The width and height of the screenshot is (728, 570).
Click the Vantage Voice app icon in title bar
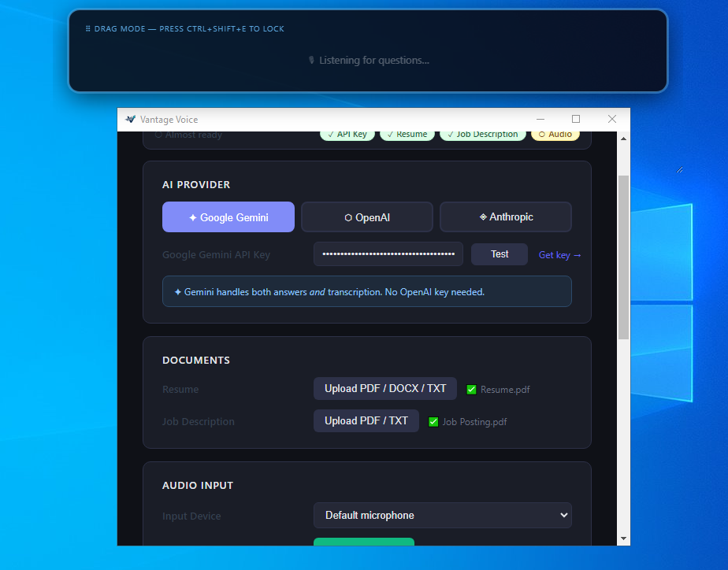(x=131, y=119)
